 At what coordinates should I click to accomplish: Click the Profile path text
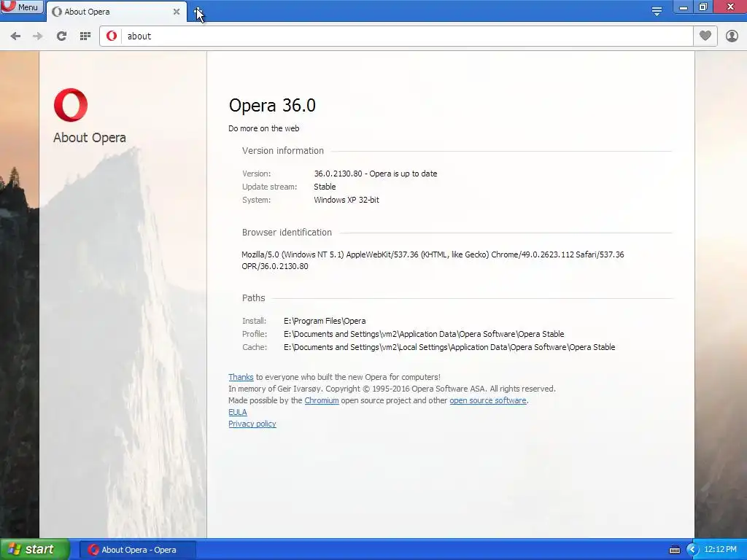click(424, 334)
